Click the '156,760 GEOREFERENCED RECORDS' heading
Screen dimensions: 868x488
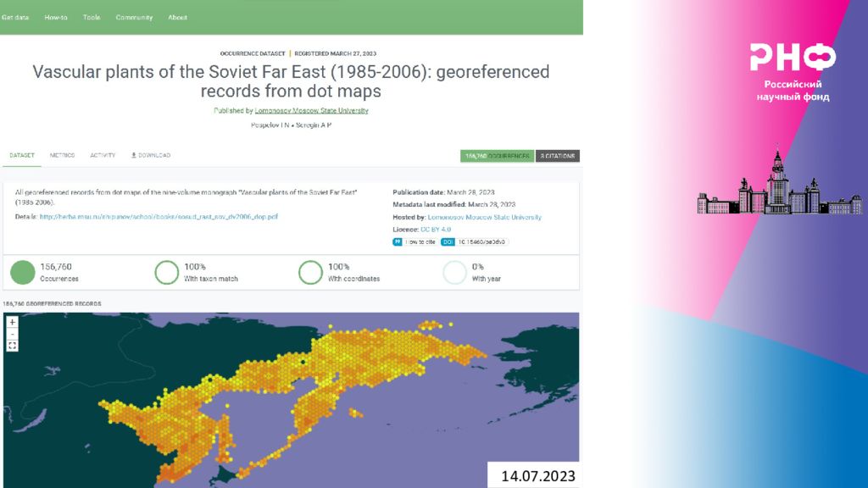click(x=52, y=304)
